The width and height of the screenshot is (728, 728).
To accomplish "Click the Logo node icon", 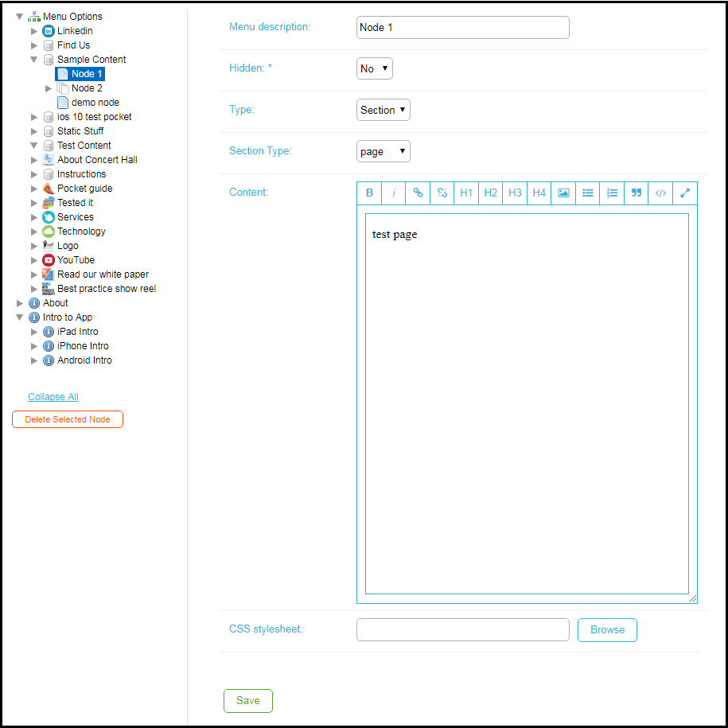I will click(x=49, y=246).
